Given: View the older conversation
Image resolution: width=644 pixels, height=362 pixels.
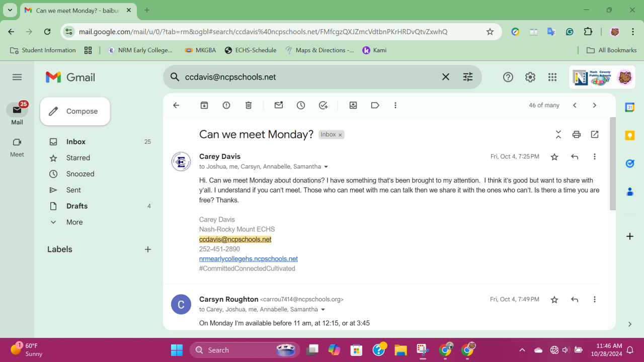Looking at the screenshot, I should 595,105.
